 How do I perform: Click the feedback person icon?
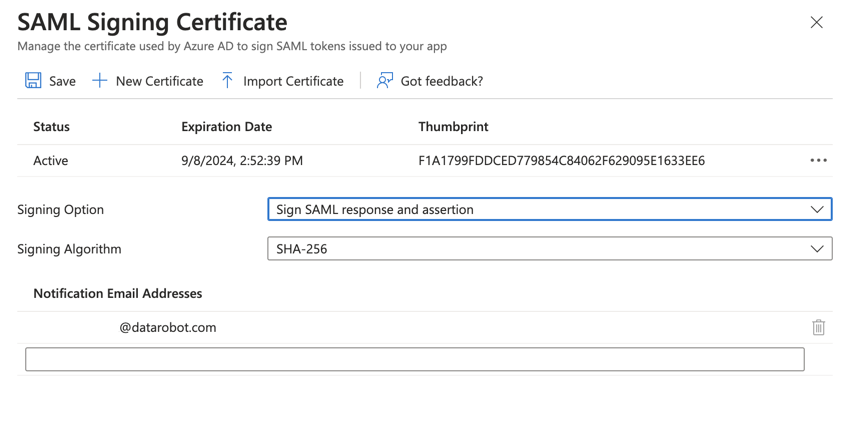[x=384, y=81]
